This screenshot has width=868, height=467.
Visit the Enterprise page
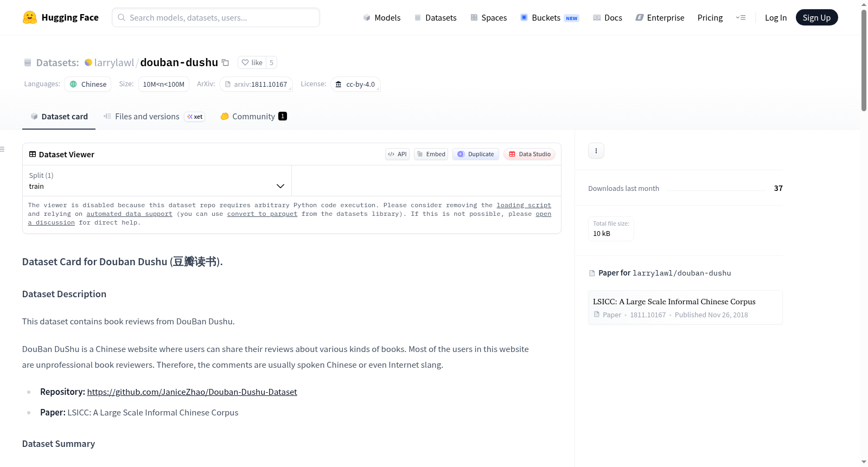(x=660, y=17)
